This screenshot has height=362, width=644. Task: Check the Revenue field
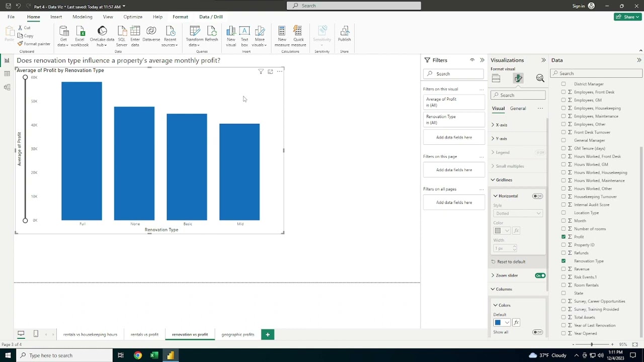click(563, 269)
